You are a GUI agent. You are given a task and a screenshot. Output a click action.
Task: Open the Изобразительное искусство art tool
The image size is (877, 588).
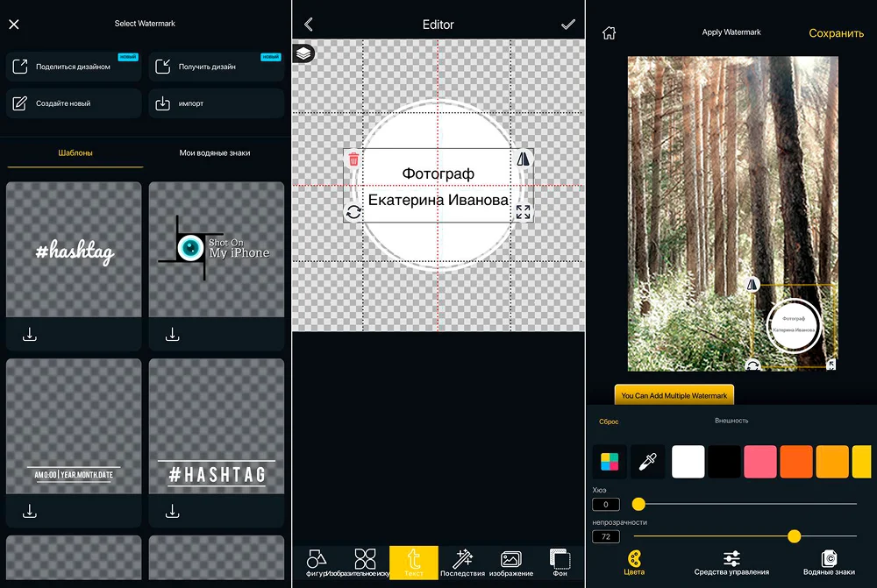coord(365,563)
